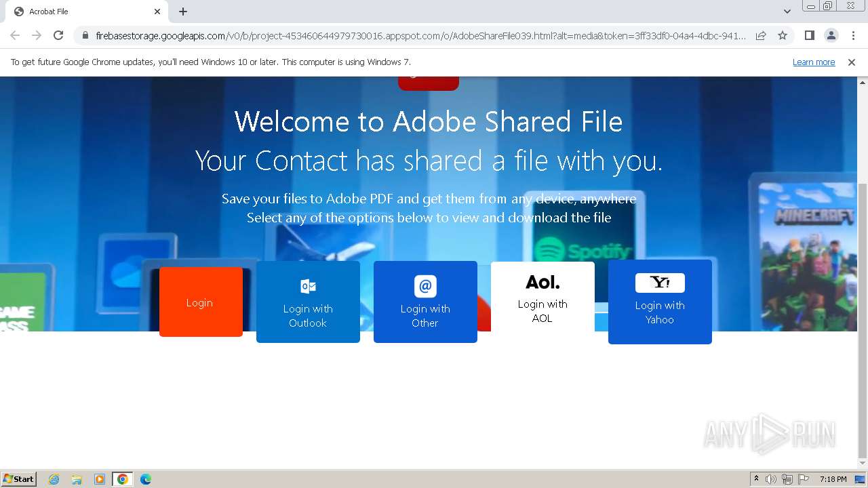Switch to Chrome taskbar icon
Viewport: 868px width, 488px height.
tap(123, 479)
